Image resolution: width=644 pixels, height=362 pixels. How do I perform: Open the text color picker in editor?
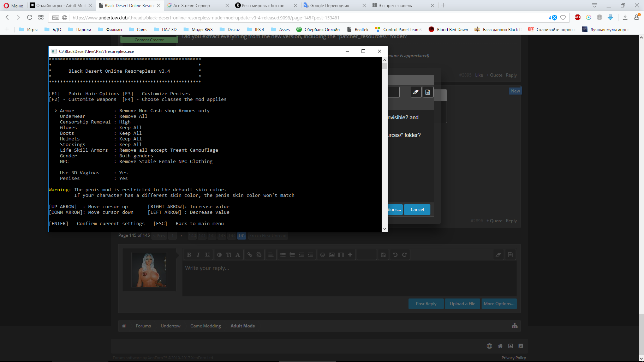pos(238,255)
